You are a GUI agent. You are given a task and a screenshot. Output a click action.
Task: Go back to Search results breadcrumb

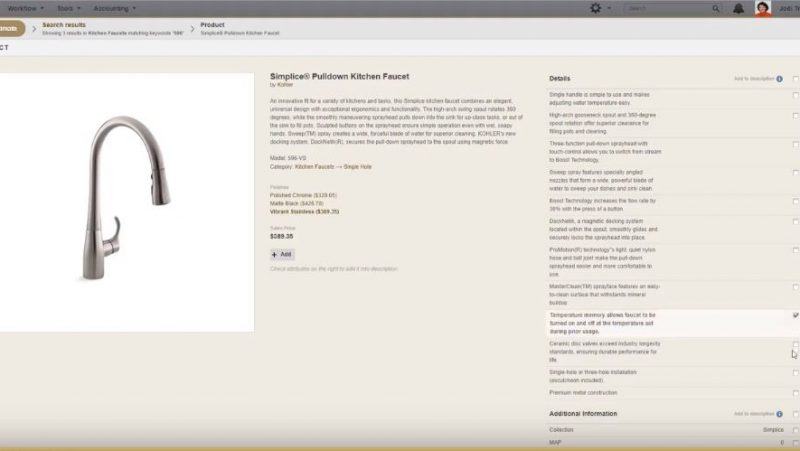[62, 24]
